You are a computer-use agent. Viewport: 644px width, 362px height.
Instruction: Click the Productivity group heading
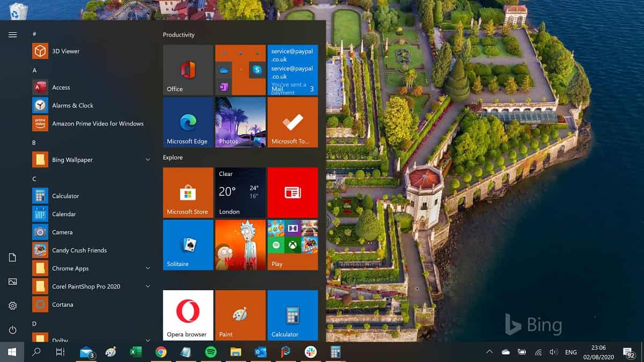pos(179,35)
